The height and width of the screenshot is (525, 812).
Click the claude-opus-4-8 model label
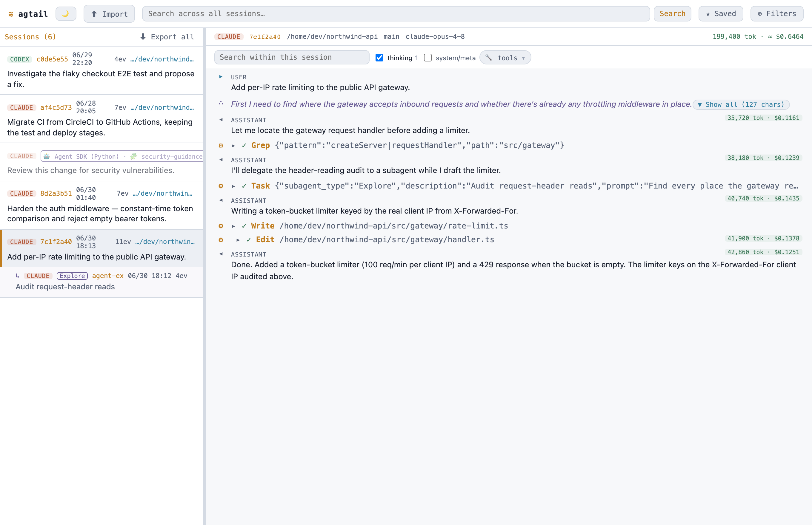(x=435, y=36)
